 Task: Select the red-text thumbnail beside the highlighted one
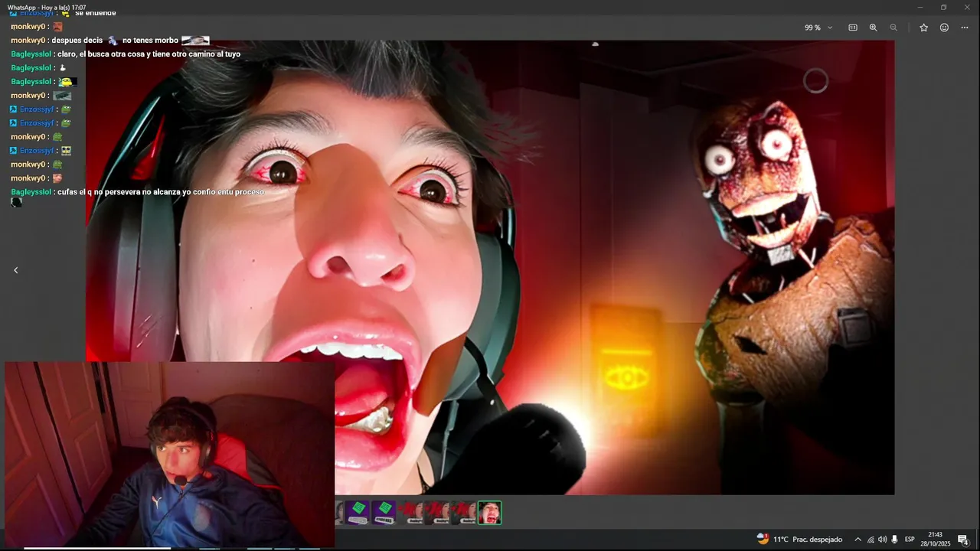tap(463, 513)
